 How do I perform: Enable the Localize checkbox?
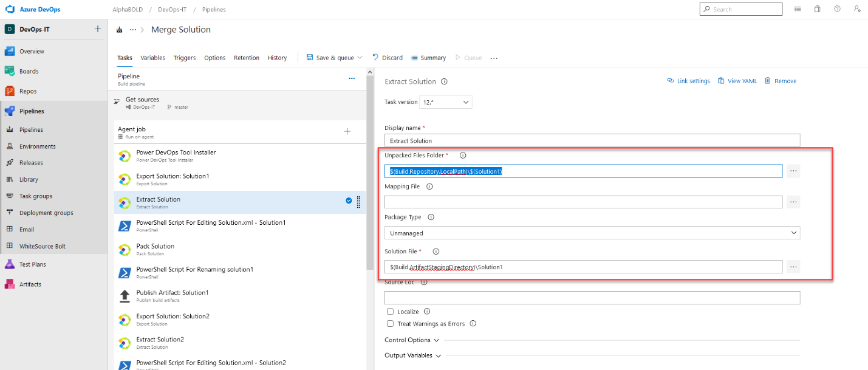click(390, 311)
